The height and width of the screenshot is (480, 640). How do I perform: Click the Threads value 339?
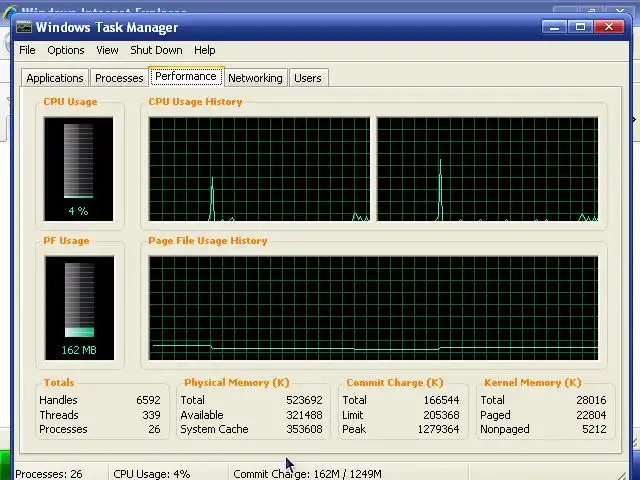coord(151,415)
